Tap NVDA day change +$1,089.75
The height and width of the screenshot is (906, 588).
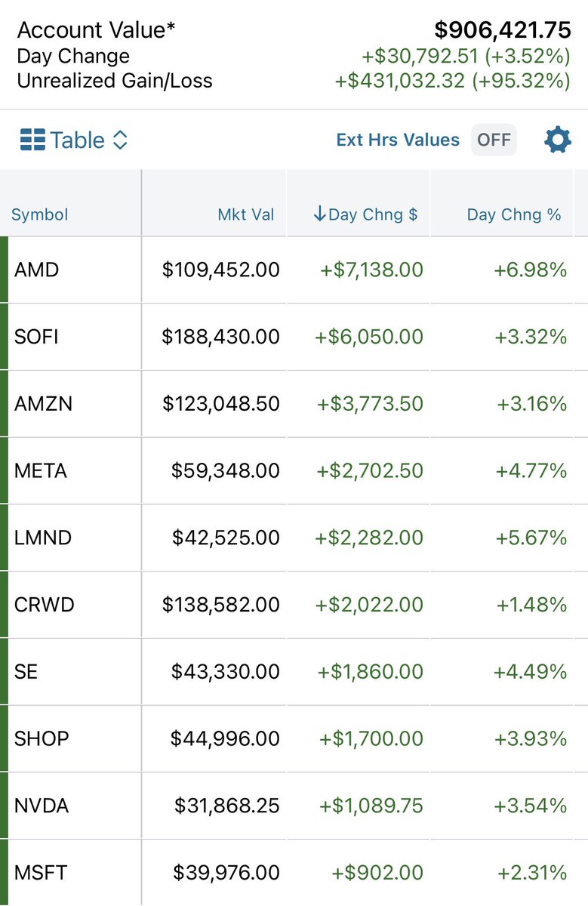[371, 806]
